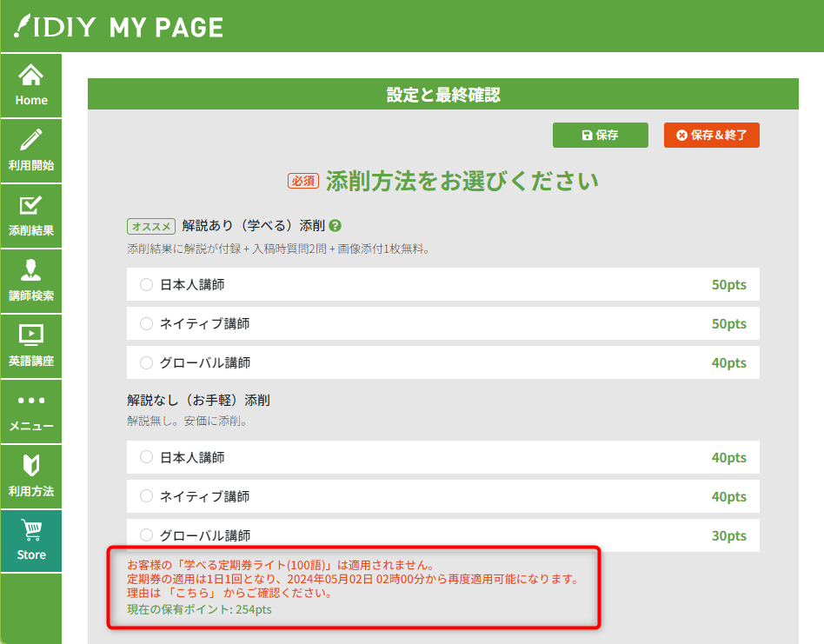
Task: Select ネイティブ講師 with explanation for 50pts
Action: pos(146,323)
